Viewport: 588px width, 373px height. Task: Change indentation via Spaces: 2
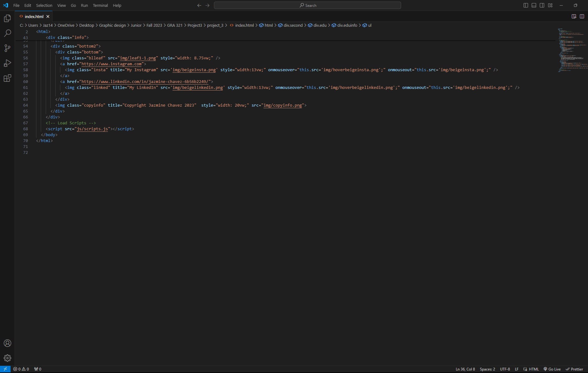pyautogui.click(x=487, y=369)
